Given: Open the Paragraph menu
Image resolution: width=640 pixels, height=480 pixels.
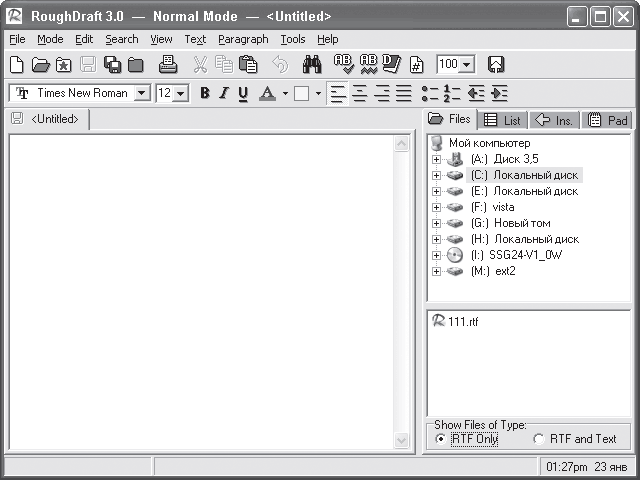Looking at the screenshot, I should coord(243,39).
